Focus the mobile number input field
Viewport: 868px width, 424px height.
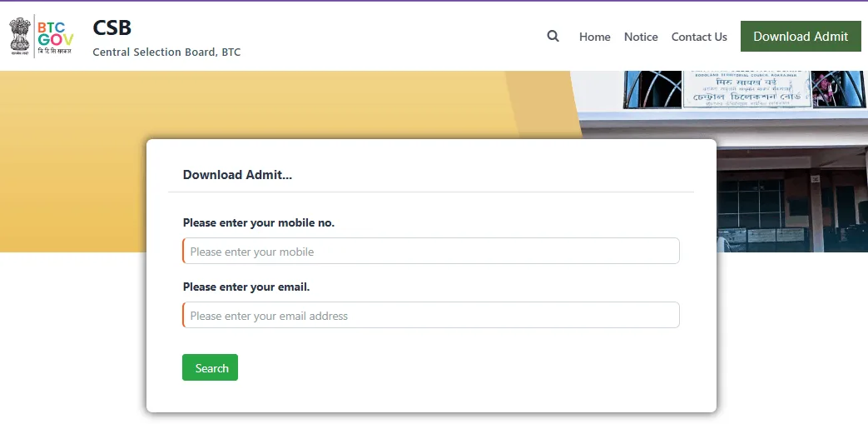tap(431, 251)
